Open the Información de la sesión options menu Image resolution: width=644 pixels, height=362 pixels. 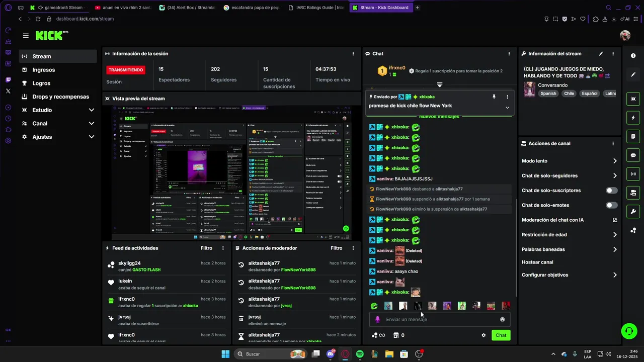353,53
